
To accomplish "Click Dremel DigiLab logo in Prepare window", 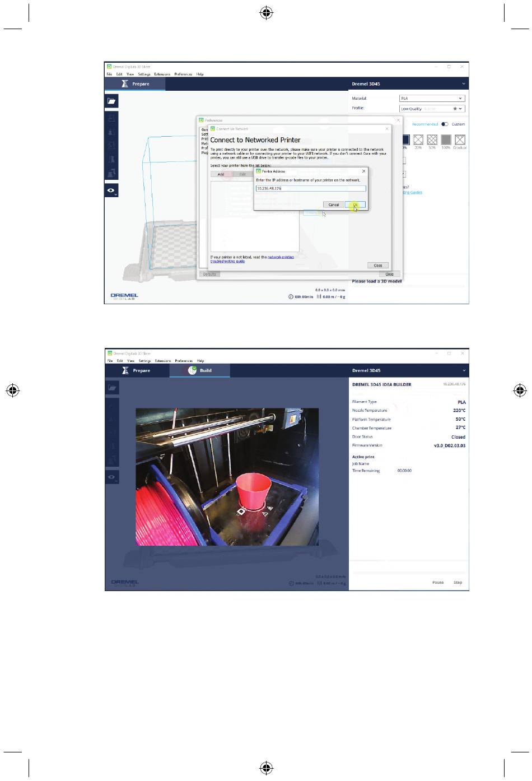I will (x=124, y=296).
